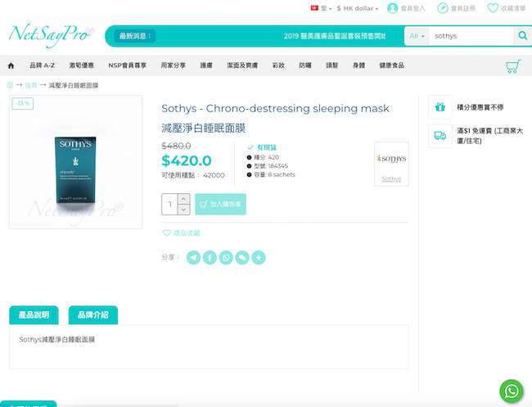Open the 健康食品 menu item
The width and height of the screenshot is (532, 407).
tap(391, 66)
